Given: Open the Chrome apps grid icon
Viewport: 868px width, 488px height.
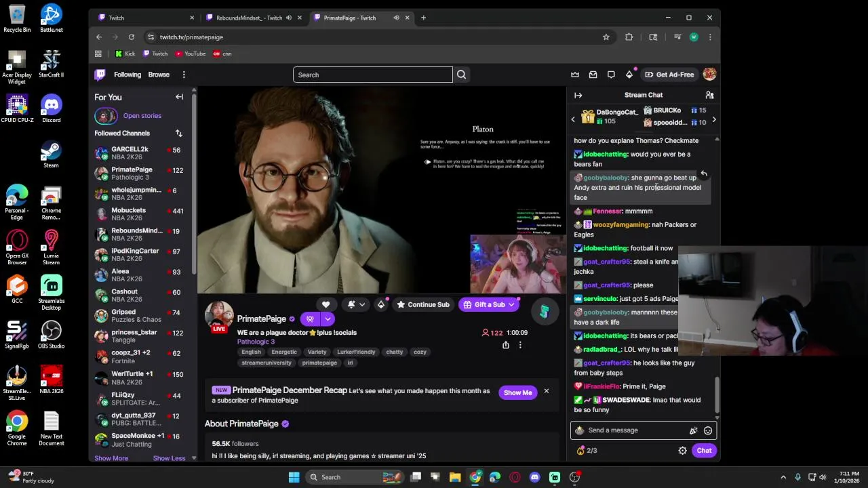Looking at the screenshot, I should (98, 54).
